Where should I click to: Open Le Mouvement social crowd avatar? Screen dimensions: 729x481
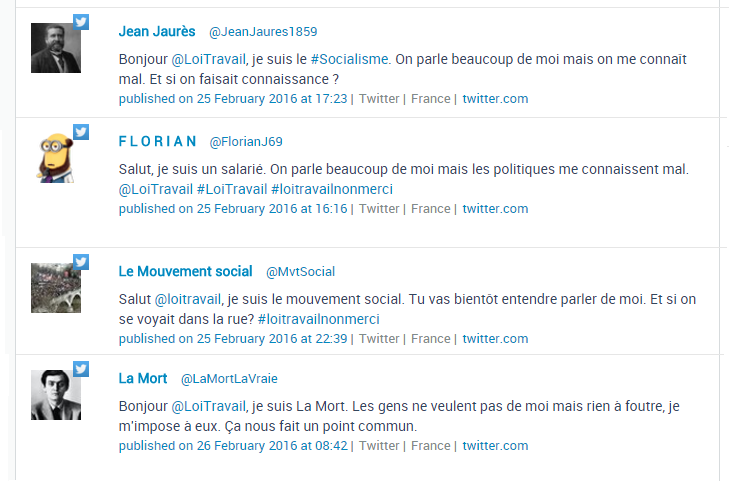(x=55, y=288)
